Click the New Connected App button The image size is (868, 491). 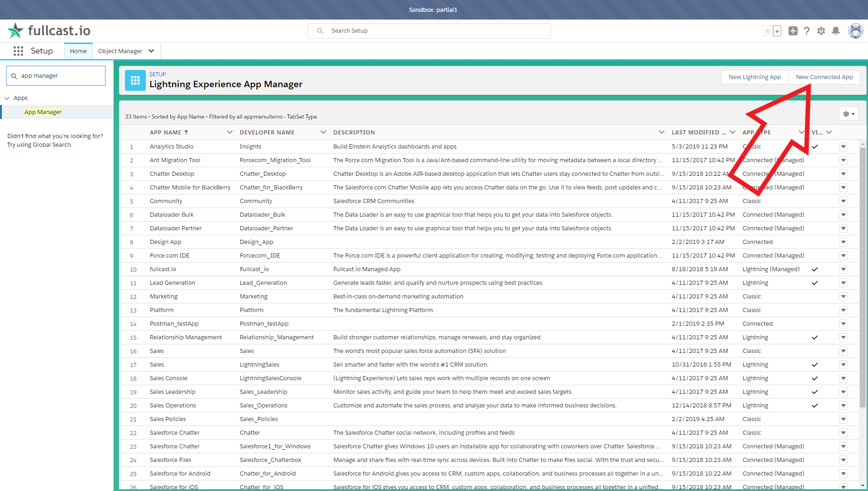click(824, 77)
